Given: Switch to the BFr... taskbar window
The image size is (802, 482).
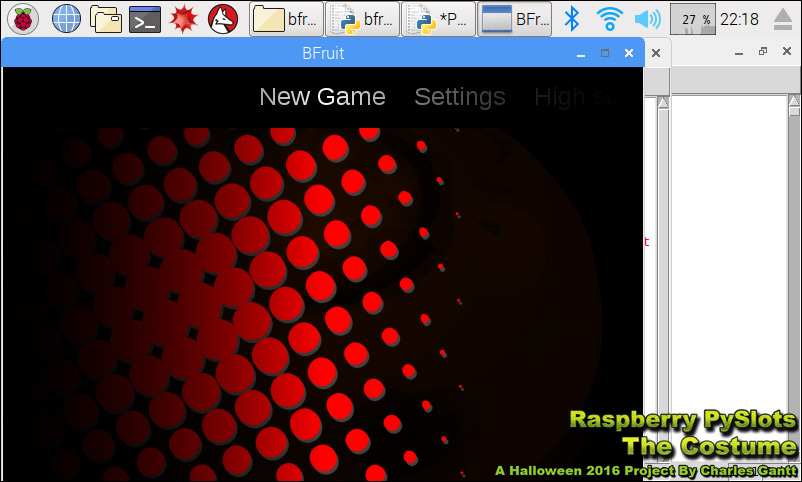Looking at the screenshot, I should tap(515, 19).
